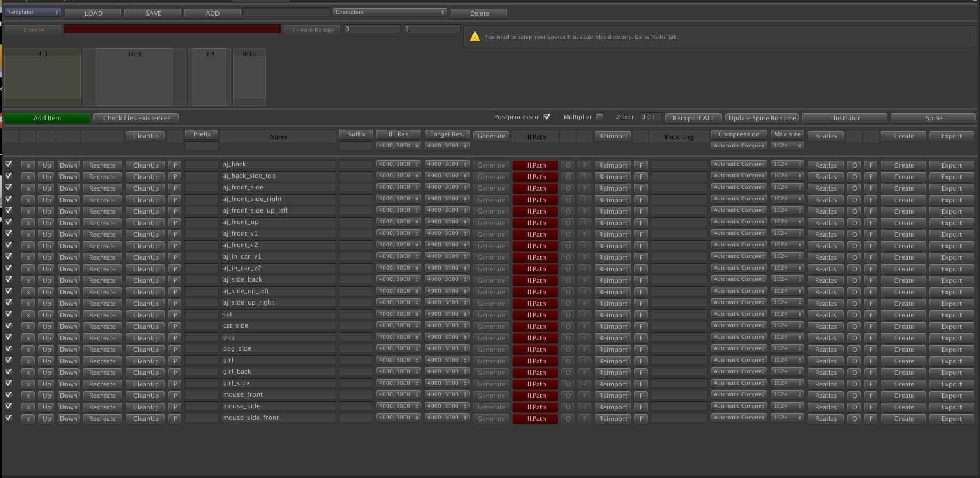Click Check files existence? button

click(x=137, y=118)
